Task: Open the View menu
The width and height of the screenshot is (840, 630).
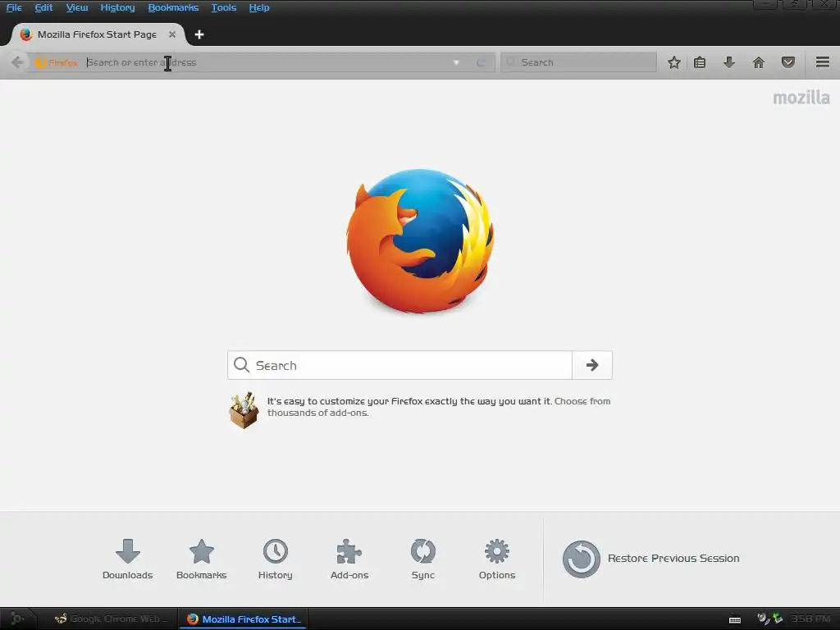Action: coord(76,7)
